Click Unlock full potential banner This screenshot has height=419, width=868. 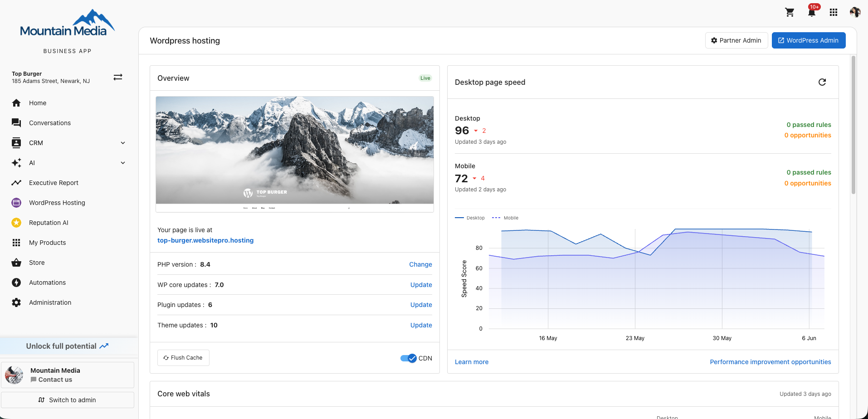pos(68,346)
